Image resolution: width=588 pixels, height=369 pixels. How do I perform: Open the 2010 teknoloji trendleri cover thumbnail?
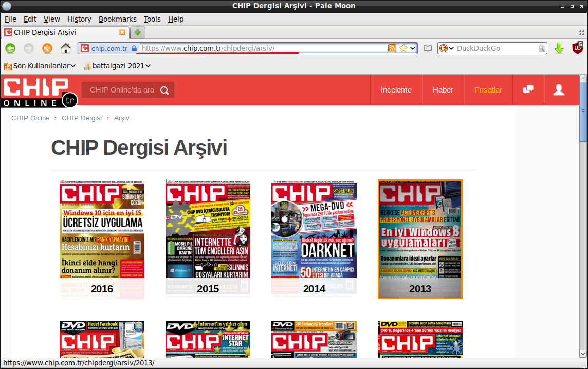point(314,339)
